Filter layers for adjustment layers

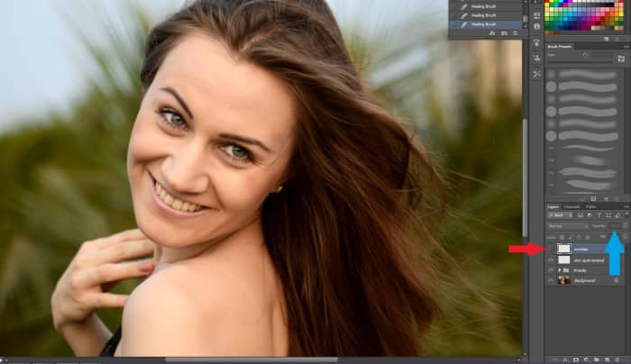pyautogui.click(x=590, y=215)
